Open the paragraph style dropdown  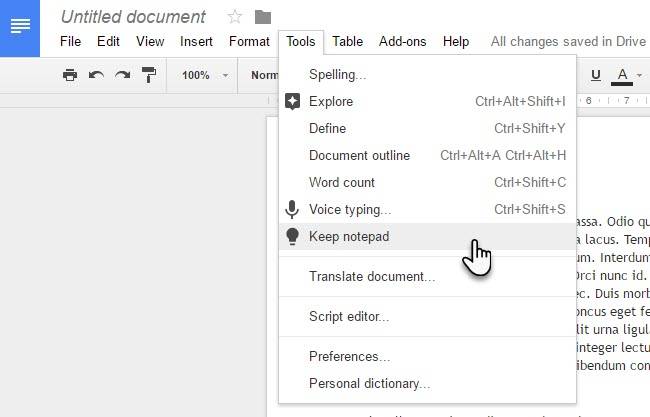(x=264, y=75)
